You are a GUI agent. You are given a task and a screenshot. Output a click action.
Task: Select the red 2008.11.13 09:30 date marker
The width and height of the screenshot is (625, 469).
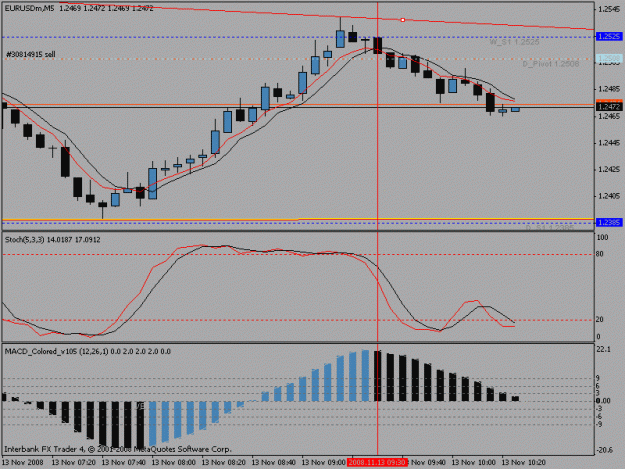coord(377,463)
